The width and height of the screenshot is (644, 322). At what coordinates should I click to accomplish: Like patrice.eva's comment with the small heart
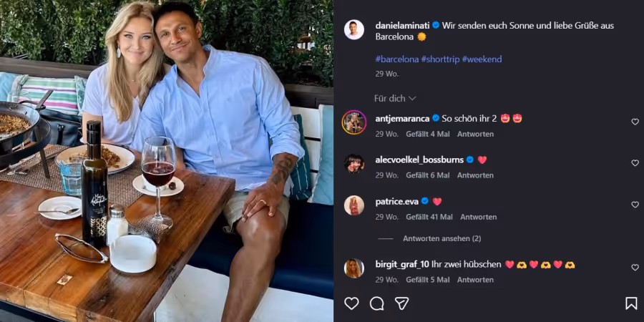635,205
